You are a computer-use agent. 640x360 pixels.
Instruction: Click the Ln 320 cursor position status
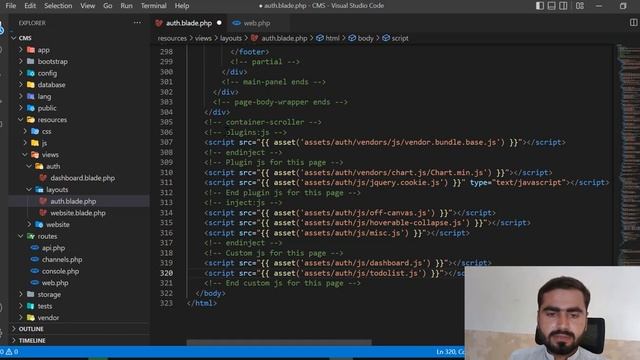450,352
